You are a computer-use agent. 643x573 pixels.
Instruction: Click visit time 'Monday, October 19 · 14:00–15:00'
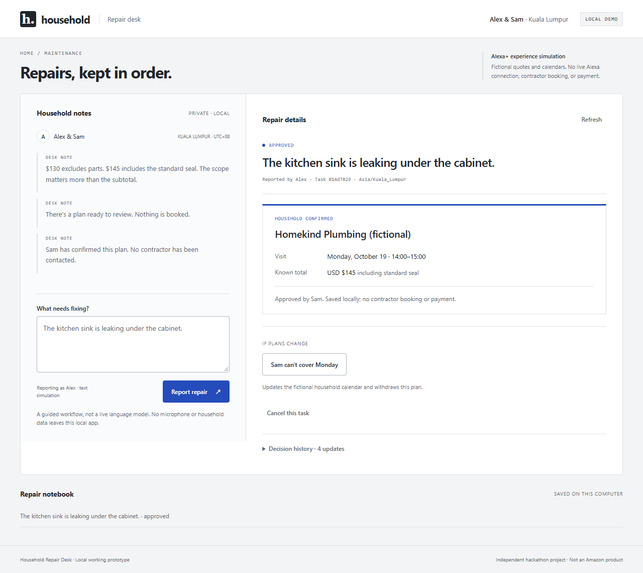(376, 257)
